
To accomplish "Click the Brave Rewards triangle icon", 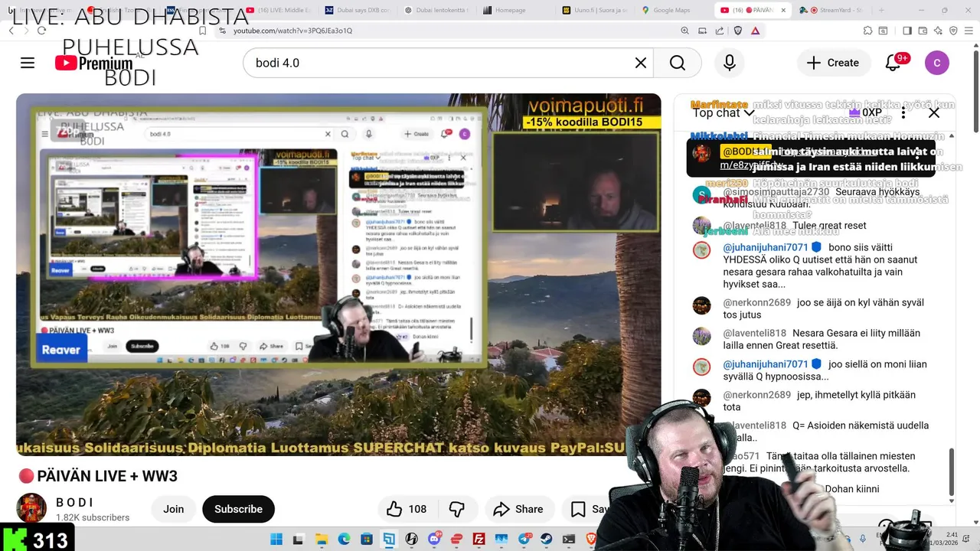I will tap(755, 31).
